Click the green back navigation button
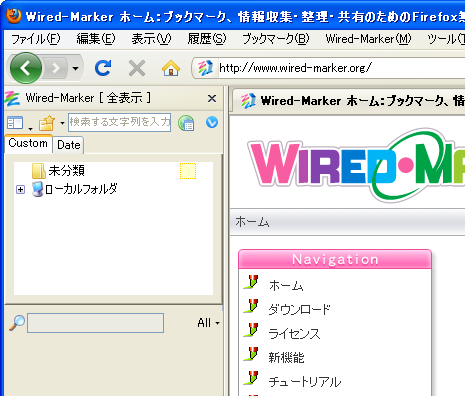The image size is (465, 396). pyautogui.click(x=26, y=68)
